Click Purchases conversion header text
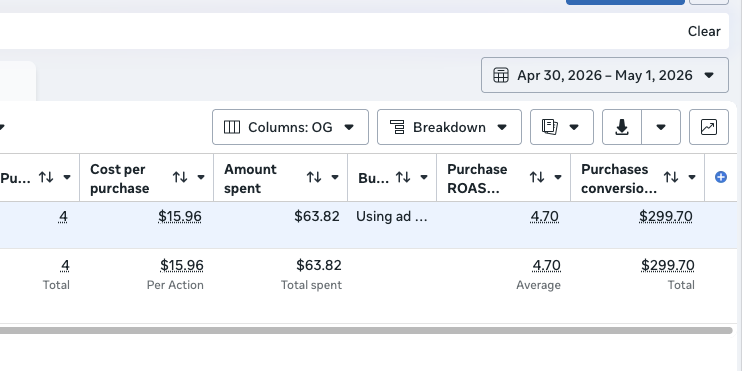This screenshot has height=371, width=742. tap(618, 178)
